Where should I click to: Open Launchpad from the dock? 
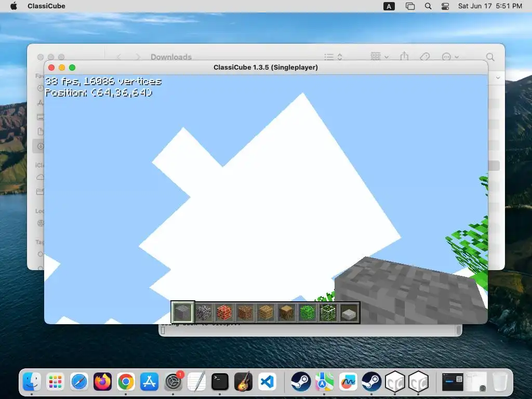click(x=55, y=381)
